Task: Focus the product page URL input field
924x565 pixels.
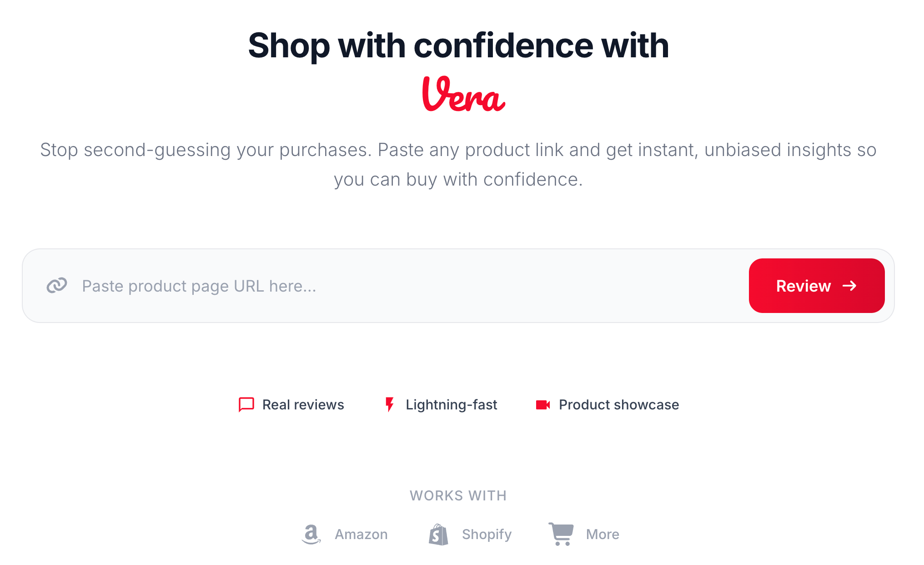Action: coord(409,286)
